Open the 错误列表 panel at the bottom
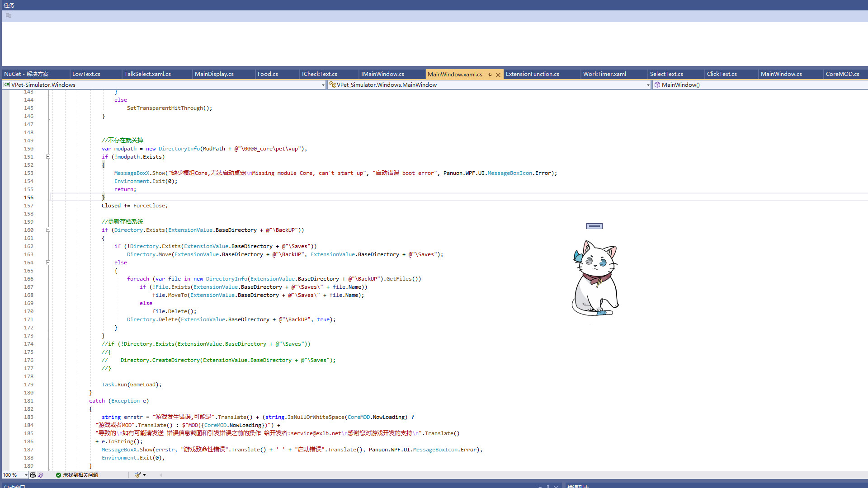Viewport: 868px width, 488px height. (x=578, y=487)
